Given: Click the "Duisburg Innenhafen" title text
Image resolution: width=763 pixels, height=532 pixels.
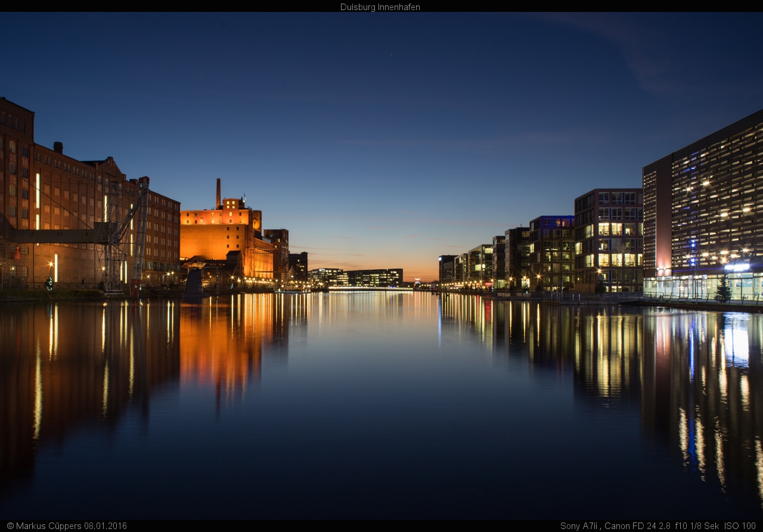Looking at the screenshot, I should 380,7.
